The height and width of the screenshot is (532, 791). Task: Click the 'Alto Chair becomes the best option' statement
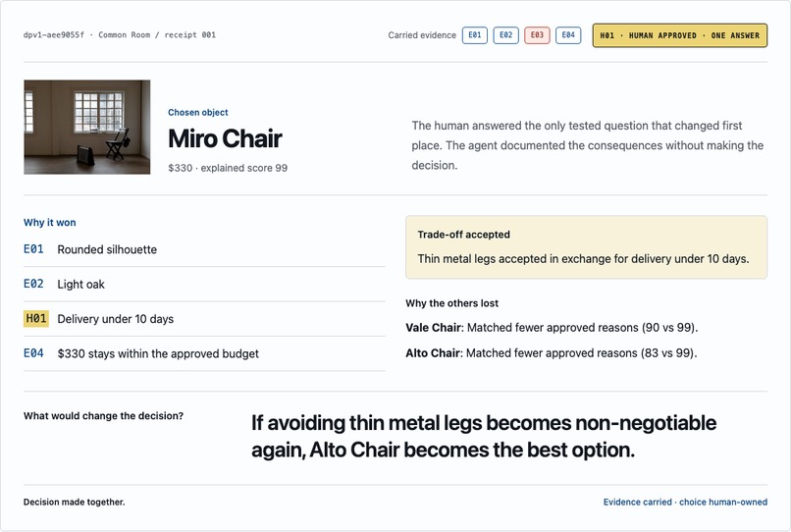483,436
